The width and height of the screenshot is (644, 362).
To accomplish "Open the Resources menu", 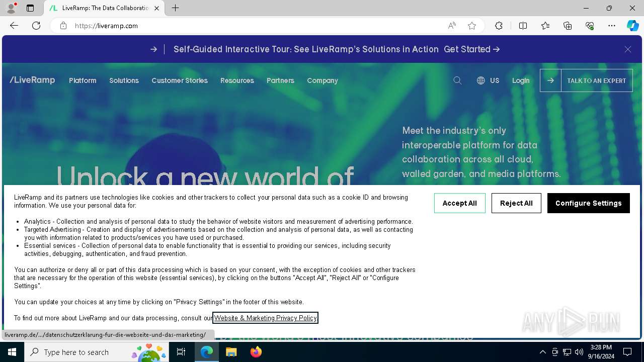I will coord(237,80).
